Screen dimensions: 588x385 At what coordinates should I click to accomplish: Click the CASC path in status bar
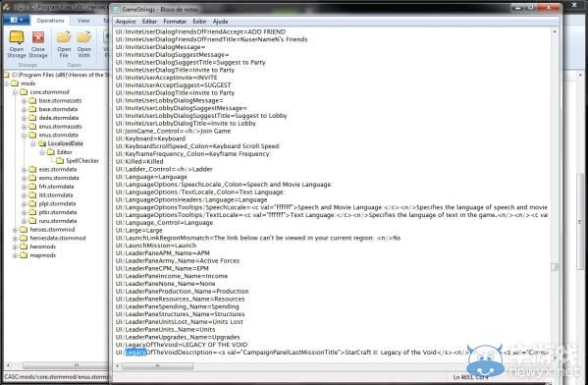[56, 377]
